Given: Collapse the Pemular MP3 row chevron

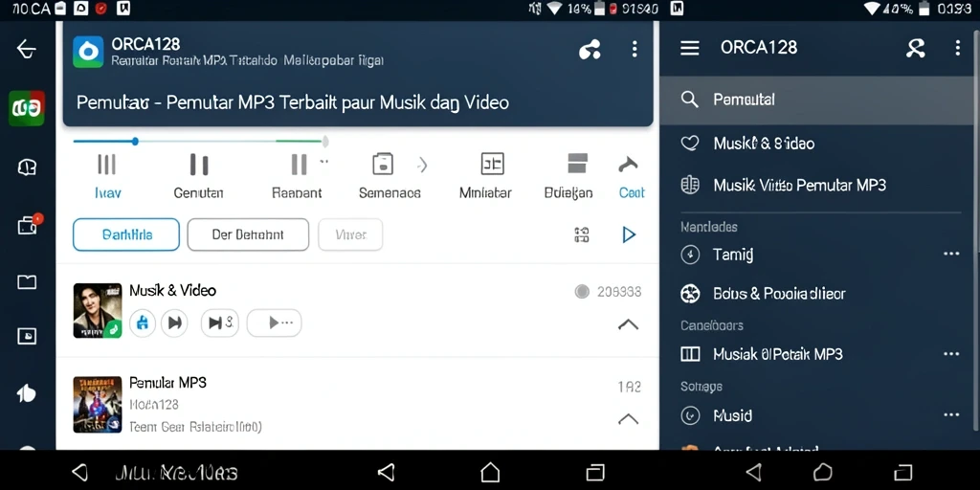Looking at the screenshot, I should click(628, 419).
